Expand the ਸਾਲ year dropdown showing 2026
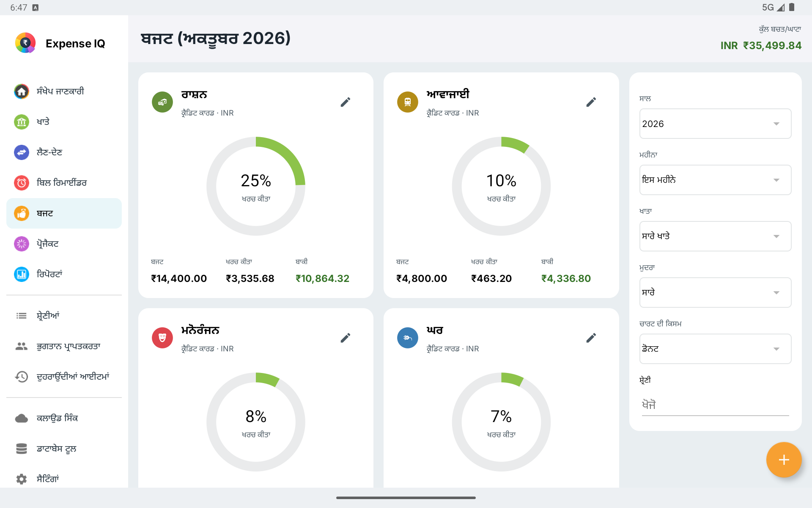812x508 pixels. pyautogui.click(x=715, y=124)
